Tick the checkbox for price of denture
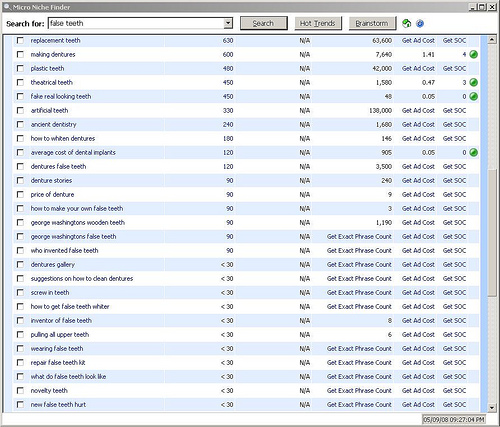This screenshot has width=500, height=427. coord(20,194)
